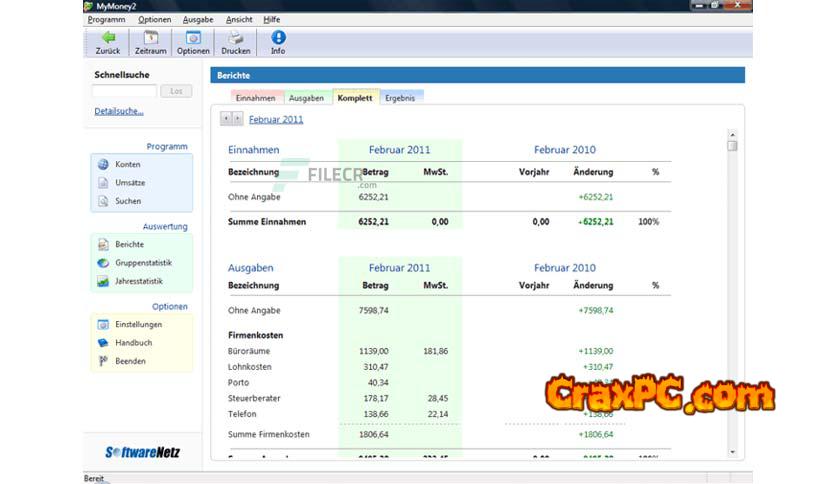Screen dimensions: 836x484
Task: Open the Ausgabe menu
Action: pos(198,19)
